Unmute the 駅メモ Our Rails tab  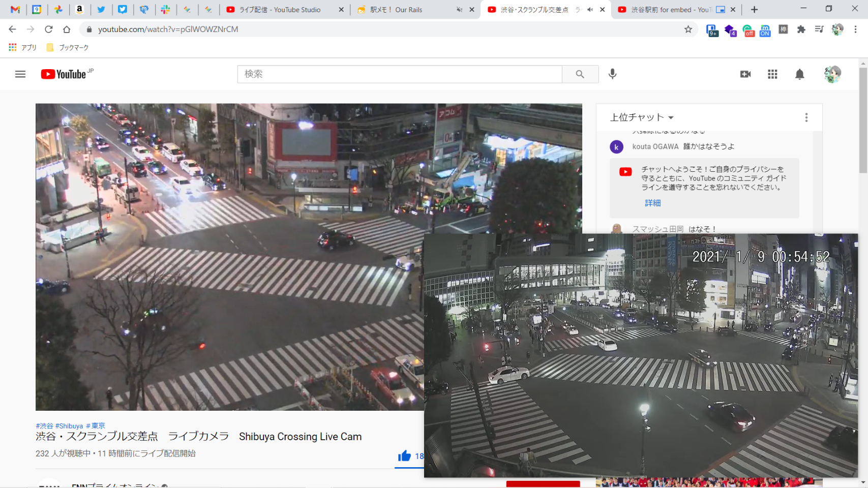coord(459,10)
